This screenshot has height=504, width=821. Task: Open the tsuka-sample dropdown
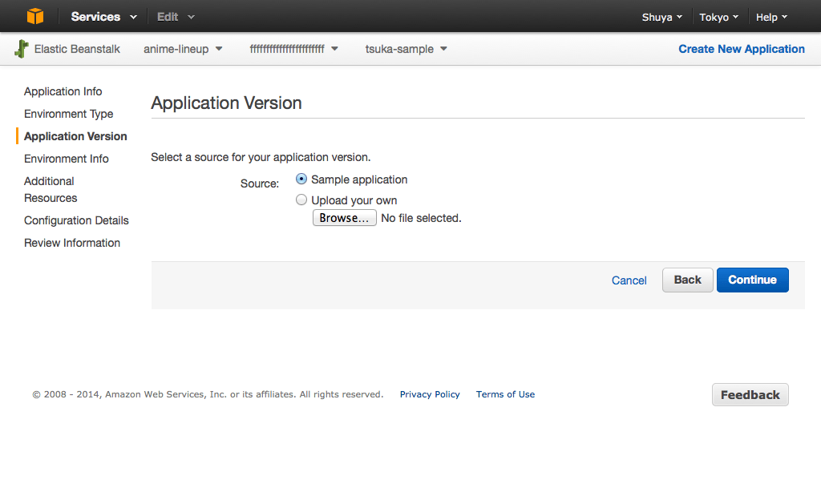click(x=406, y=49)
